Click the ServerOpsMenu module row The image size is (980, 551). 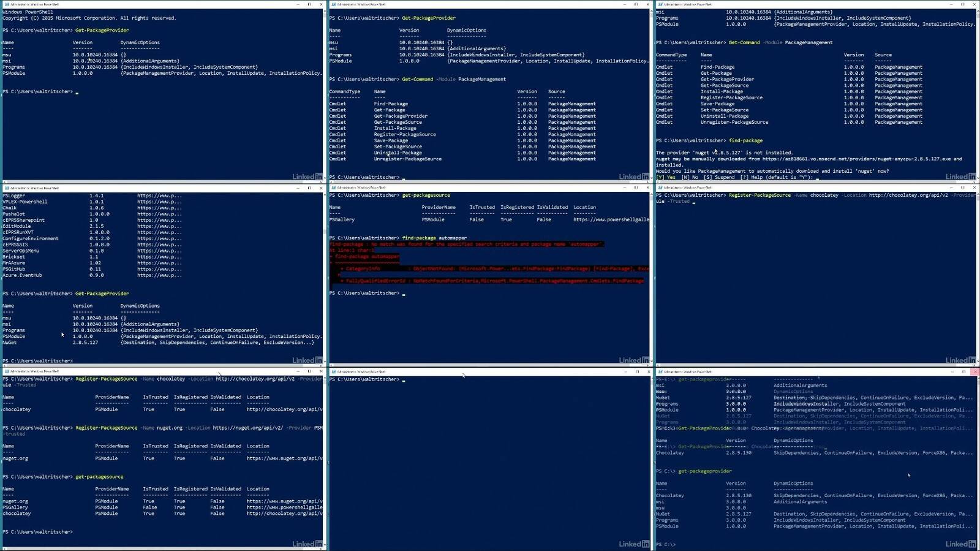pyautogui.click(x=92, y=251)
